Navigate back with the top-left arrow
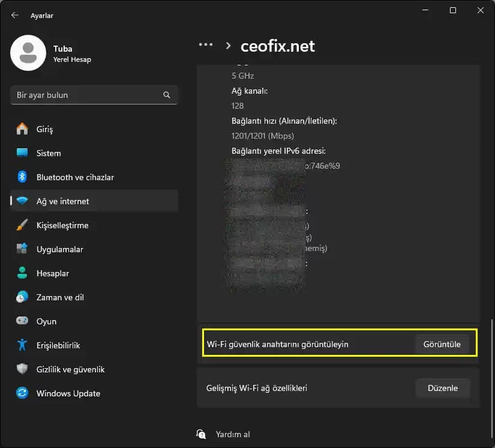 [13, 15]
